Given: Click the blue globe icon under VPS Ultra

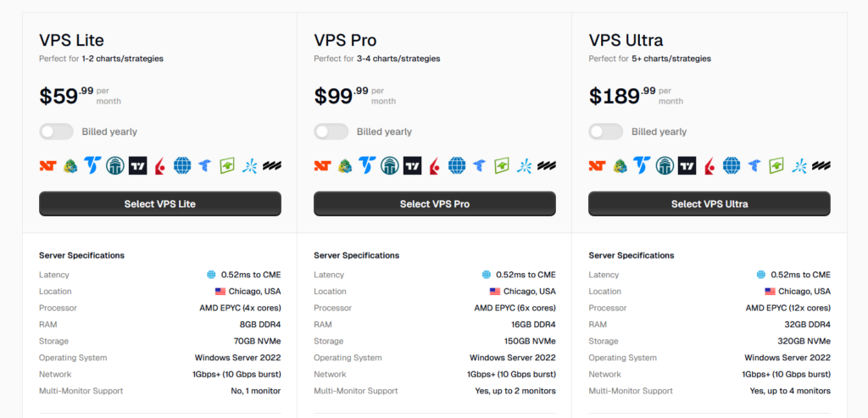Looking at the screenshot, I should (732, 165).
